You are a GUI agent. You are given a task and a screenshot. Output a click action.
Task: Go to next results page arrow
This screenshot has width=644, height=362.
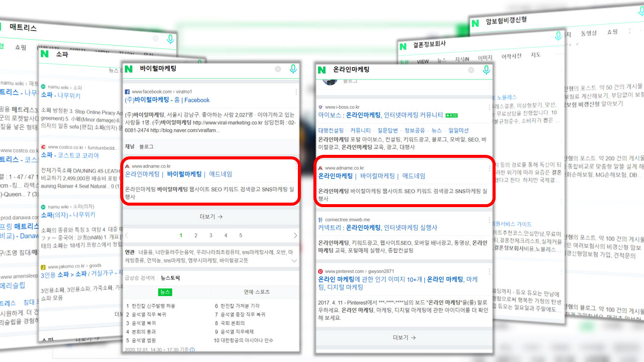tap(295, 235)
